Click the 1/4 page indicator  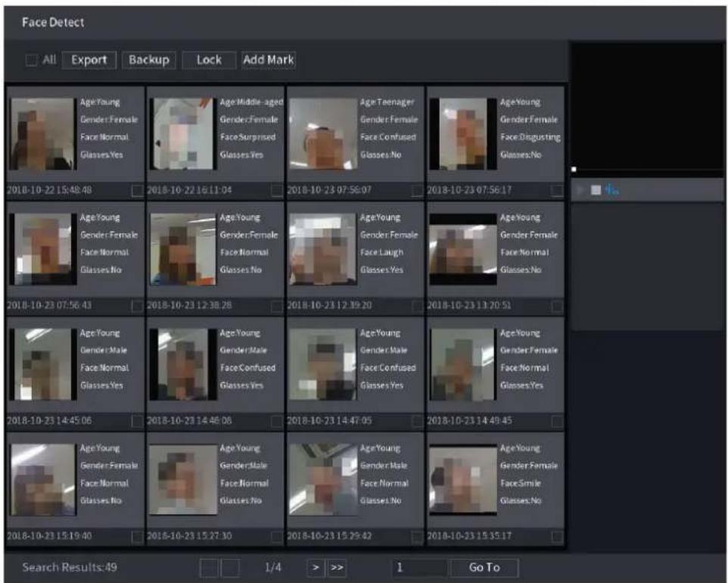pyautogui.click(x=273, y=567)
